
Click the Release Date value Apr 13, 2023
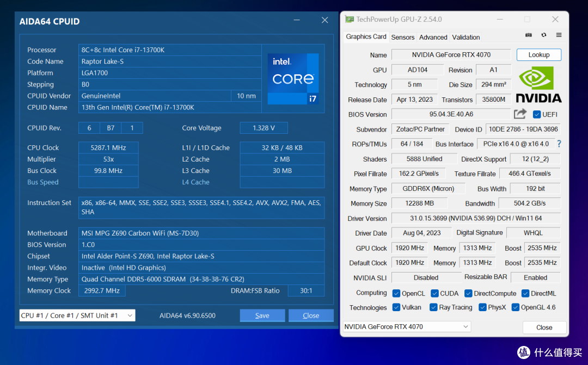(x=414, y=100)
